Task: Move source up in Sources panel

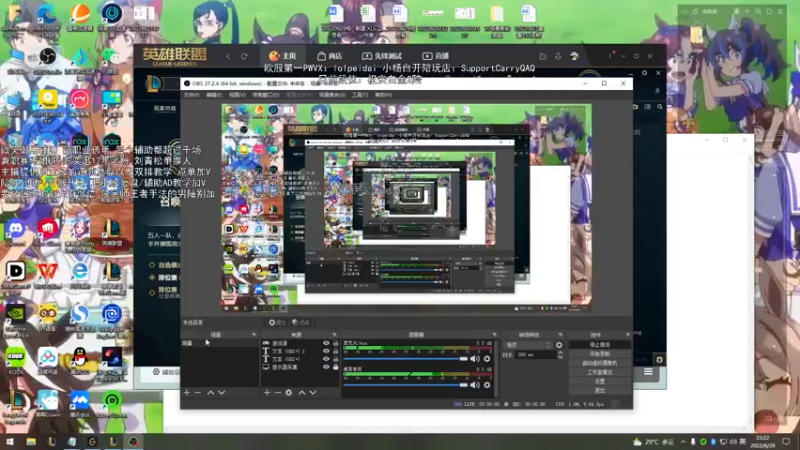Action: pyautogui.click(x=302, y=392)
